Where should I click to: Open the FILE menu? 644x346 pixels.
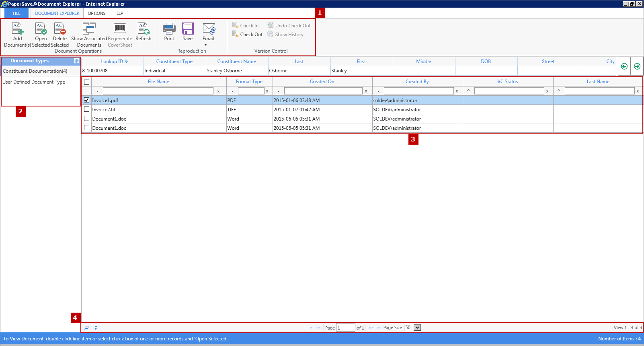point(16,13)
